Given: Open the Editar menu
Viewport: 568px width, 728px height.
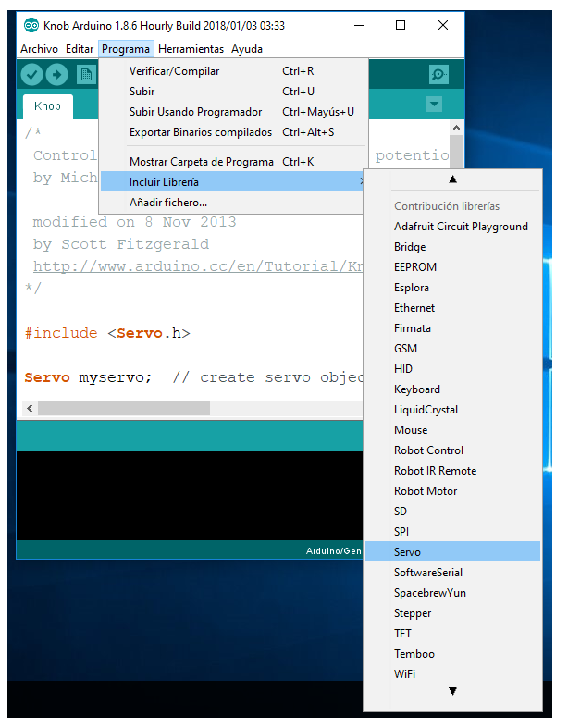Looking at the screenshot, I should (80, 49).
